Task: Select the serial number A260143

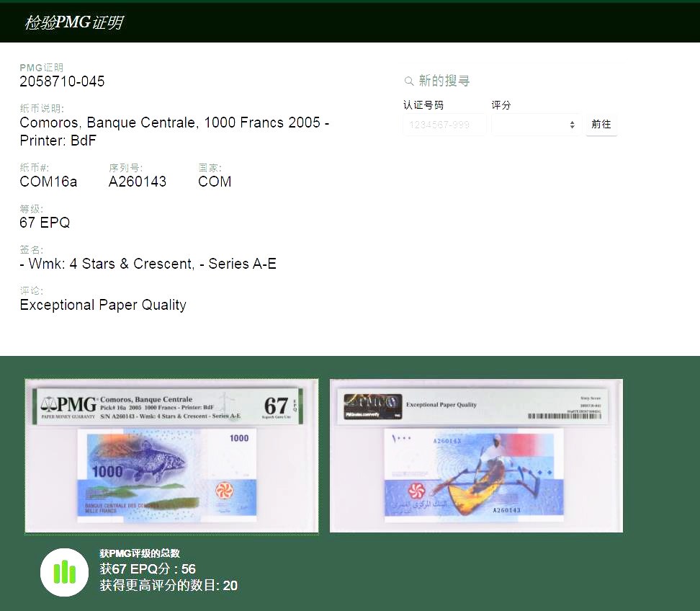Action: [x=138, y=182]
